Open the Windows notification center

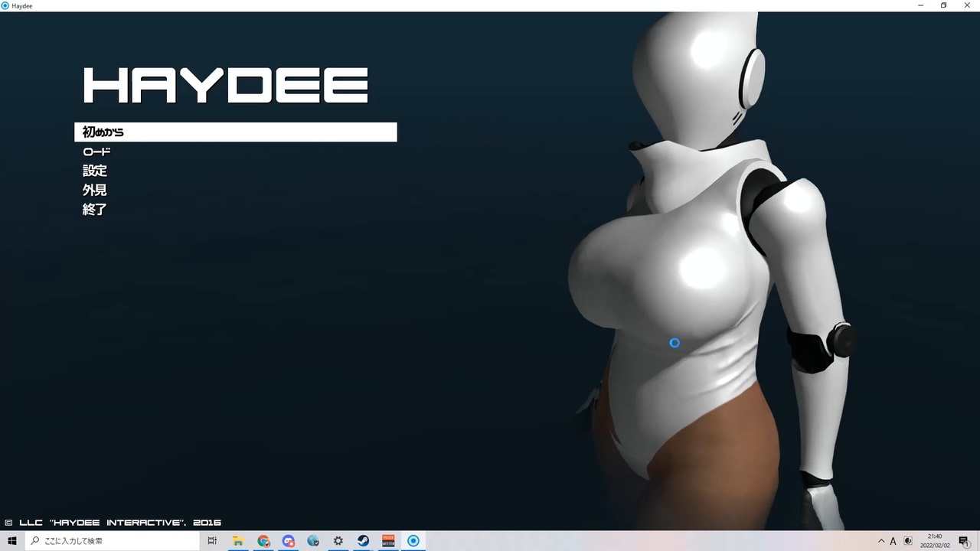pyautogui.click(x=964, y=541)
